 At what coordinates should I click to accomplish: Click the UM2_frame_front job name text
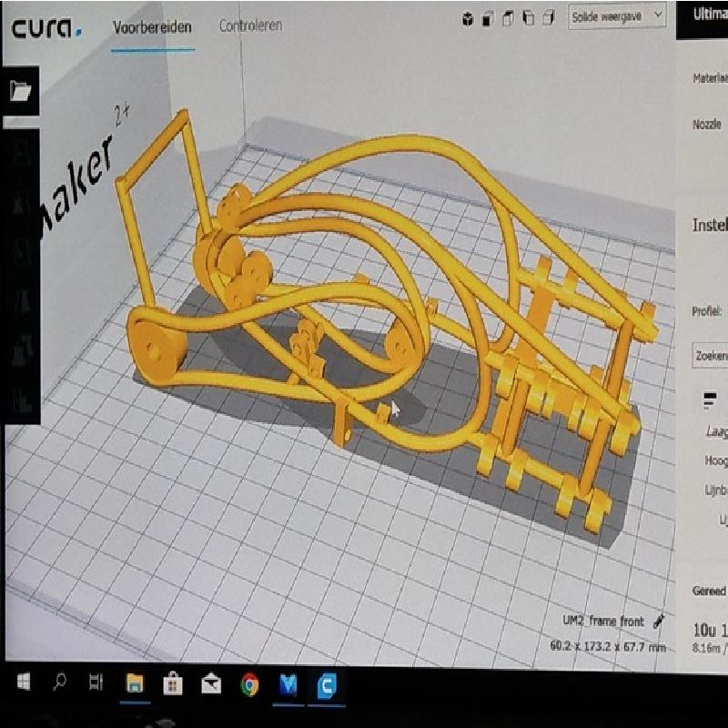coord(602,622)
